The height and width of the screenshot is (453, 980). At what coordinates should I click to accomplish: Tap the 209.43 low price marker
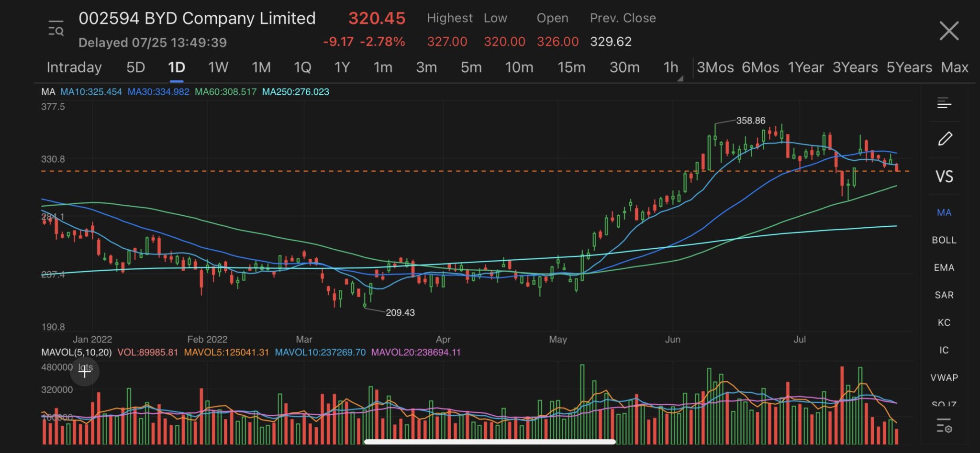[x=400, y=312]
